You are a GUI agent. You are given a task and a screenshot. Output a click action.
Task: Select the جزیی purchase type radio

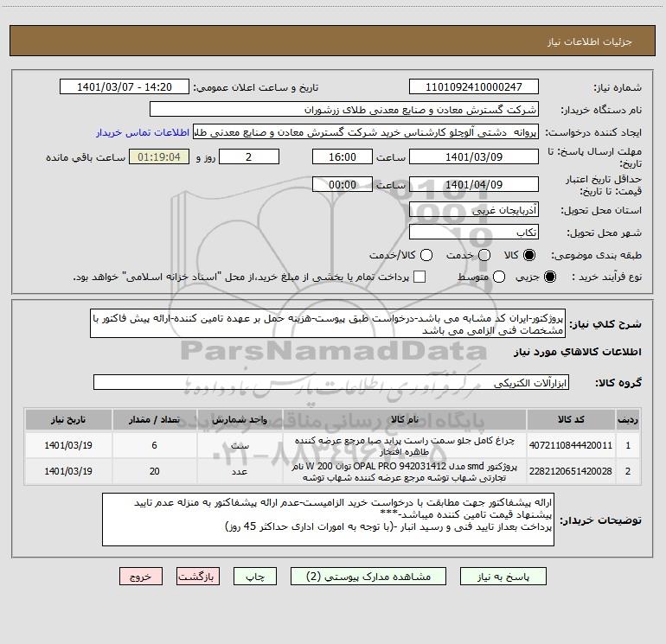[549, 277]
